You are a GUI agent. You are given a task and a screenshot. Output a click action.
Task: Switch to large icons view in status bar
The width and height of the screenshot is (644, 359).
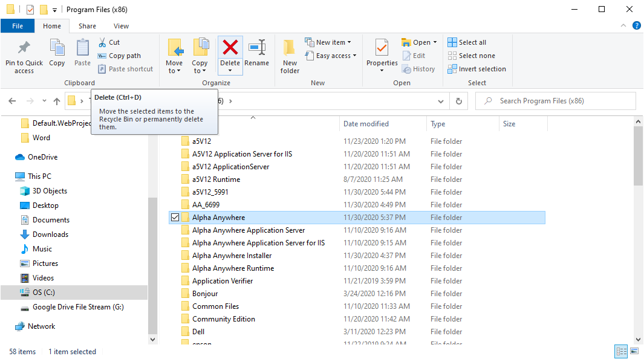(x=634, y=351)
